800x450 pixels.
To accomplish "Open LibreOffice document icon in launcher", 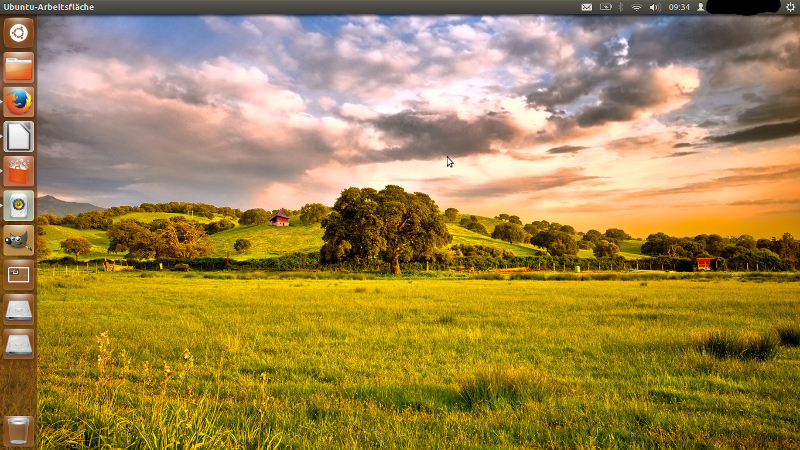I will [19, 137].
